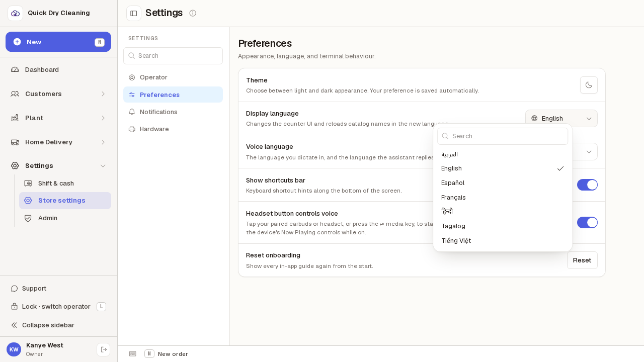Open the Preferences settings tab

173,95
